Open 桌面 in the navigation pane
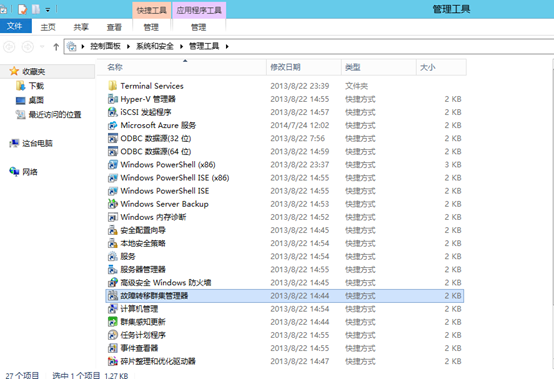The width and height of the screenshot is (554, 379). pos(36,100)
